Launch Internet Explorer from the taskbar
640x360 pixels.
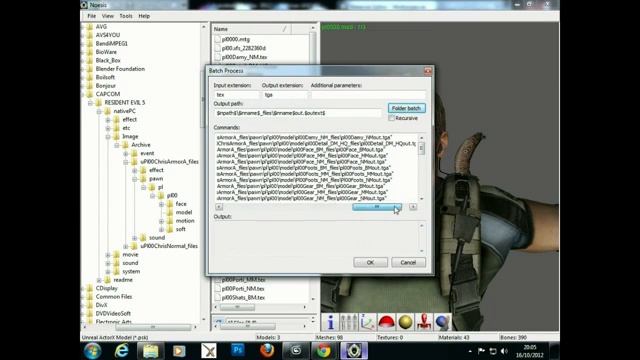[122, 351]
